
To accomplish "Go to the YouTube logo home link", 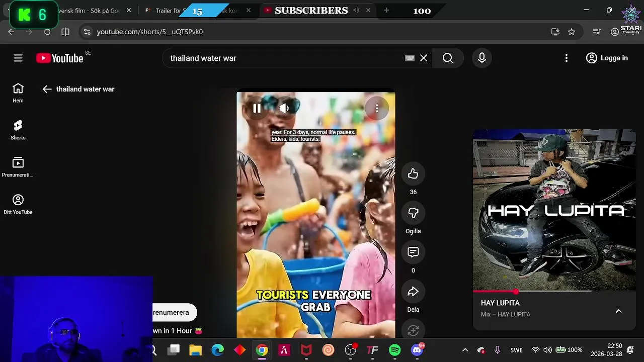I will click(60, 58).
